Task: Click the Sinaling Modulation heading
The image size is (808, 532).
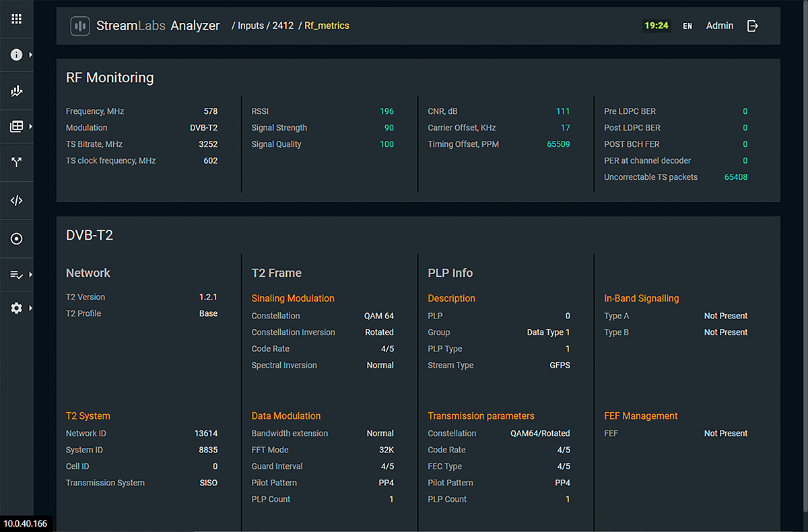Action: [293, 298]
